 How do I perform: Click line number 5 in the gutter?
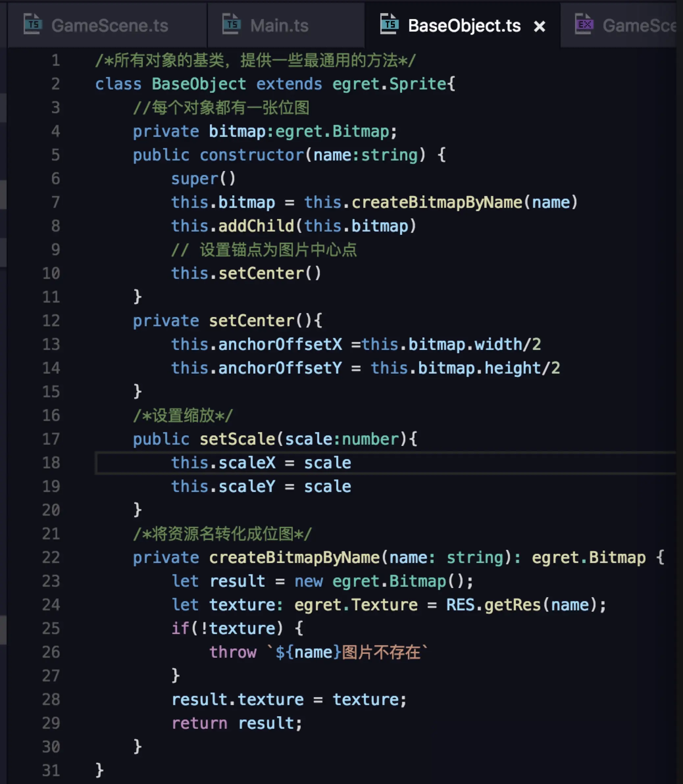click(55, 155)
